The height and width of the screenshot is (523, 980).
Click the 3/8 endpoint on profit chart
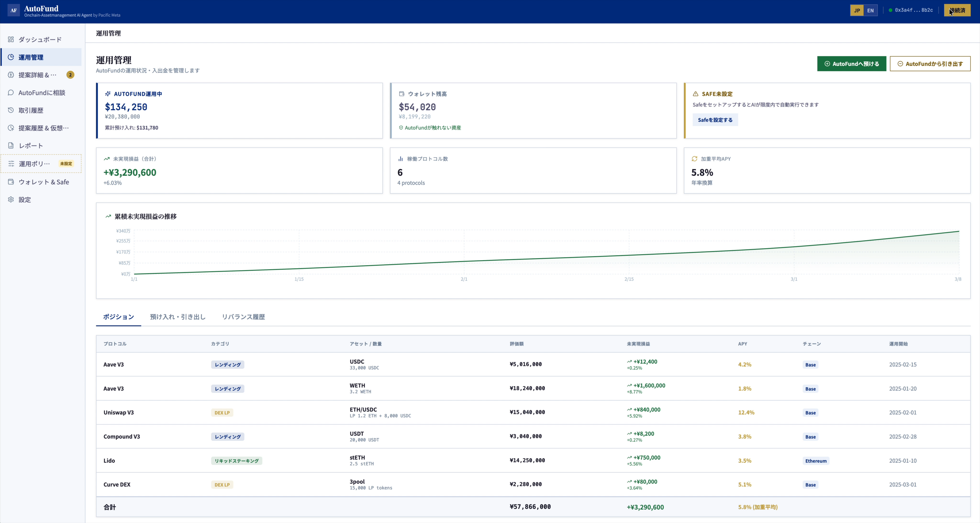pyautogui.click(x=958, y=231)
